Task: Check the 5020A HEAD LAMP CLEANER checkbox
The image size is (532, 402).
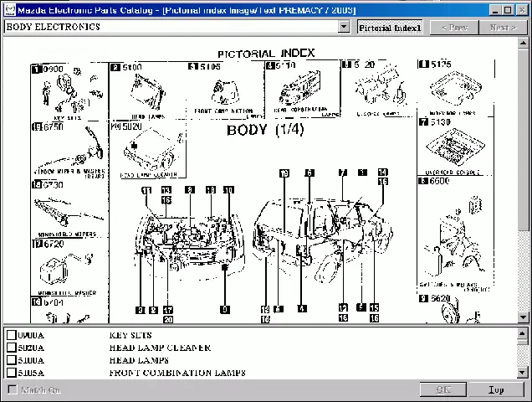Action: [x=12, y=348]
